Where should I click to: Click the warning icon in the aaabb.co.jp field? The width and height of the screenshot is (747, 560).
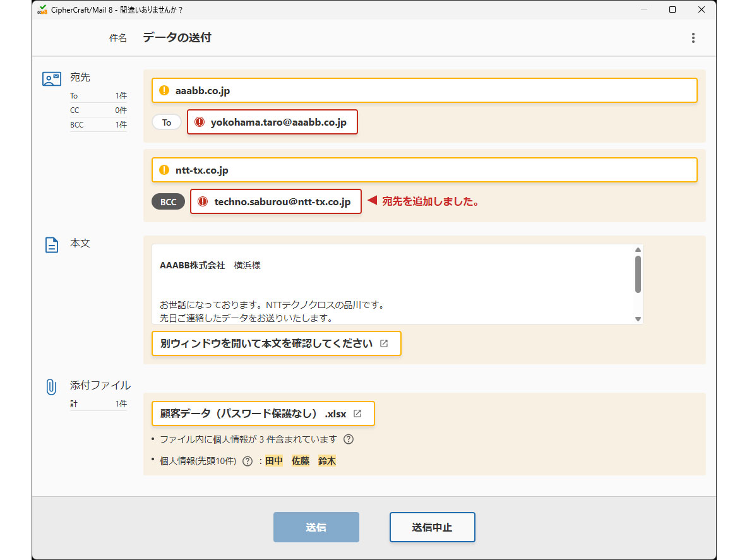click(164, 90)
